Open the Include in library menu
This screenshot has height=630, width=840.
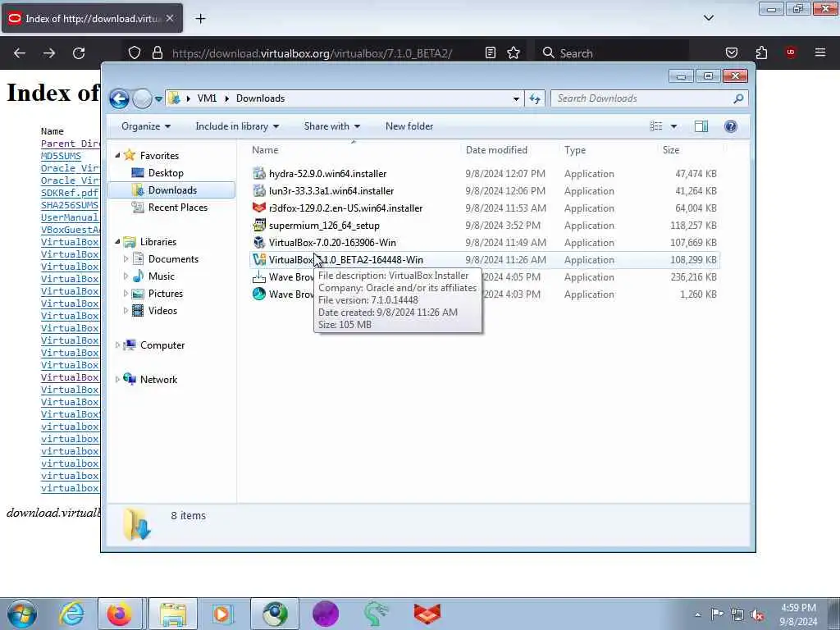(x=237, y=126)
